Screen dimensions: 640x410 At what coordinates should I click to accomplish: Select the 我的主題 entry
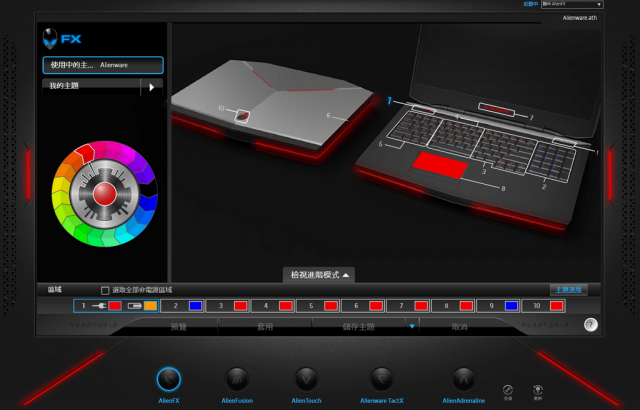(91, 86)
